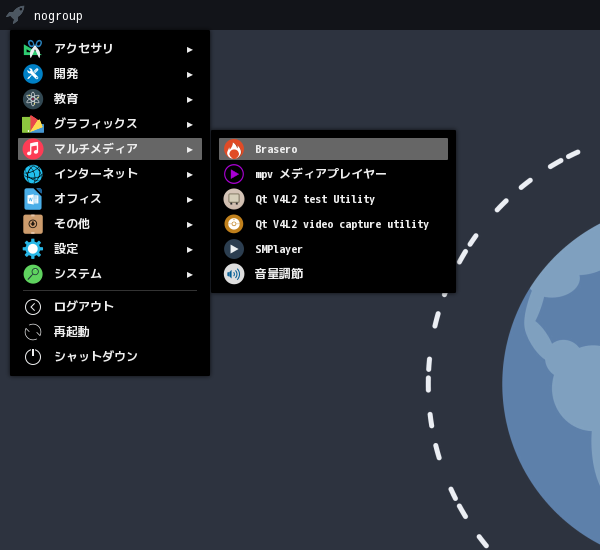Open 音量調節 volume control

[333, 274]
